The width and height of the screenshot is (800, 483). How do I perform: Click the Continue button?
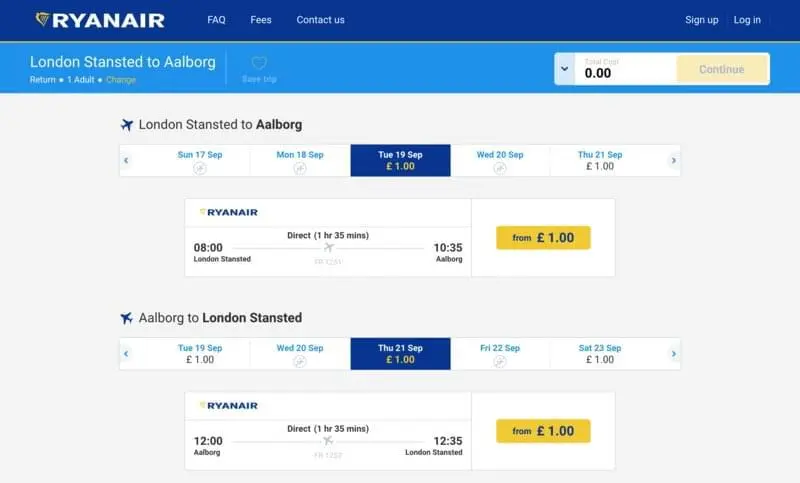[722, 69]
